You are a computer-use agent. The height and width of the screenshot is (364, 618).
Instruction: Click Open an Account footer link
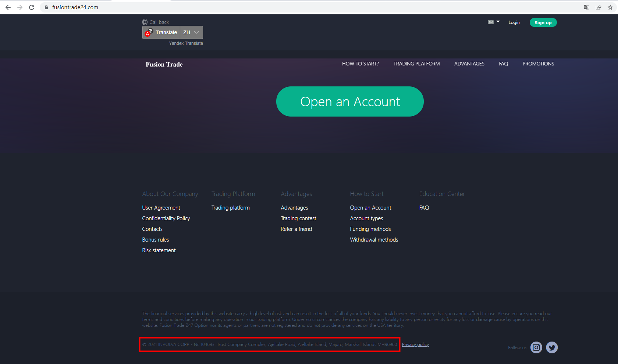coord(371,208)
